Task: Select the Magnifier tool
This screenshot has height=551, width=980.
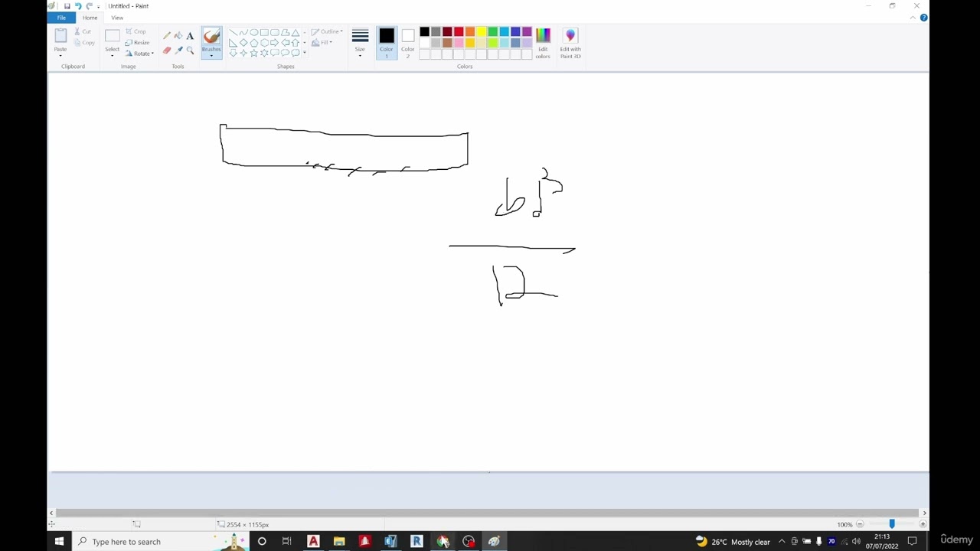Action: (190, 51)
